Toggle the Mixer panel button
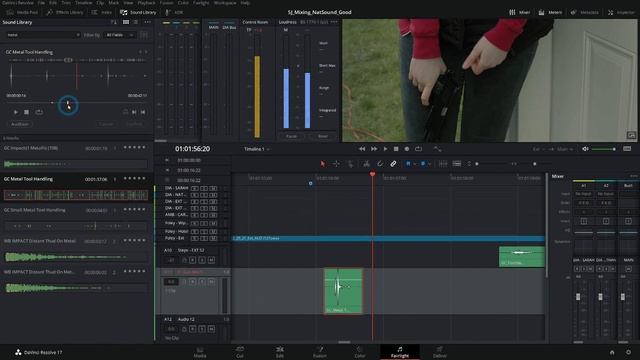Image resolution: width=640 pixels, height=360 pixels. pos(520,12)
